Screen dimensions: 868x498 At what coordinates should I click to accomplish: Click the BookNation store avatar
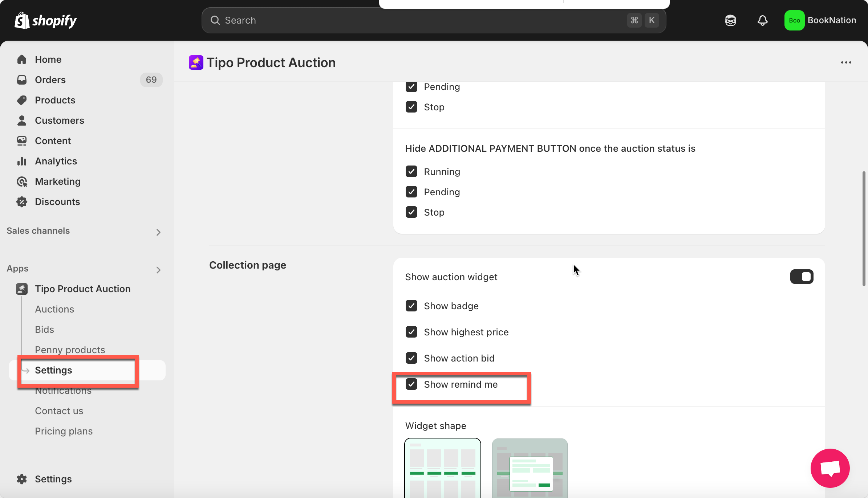tap(794, 20)
